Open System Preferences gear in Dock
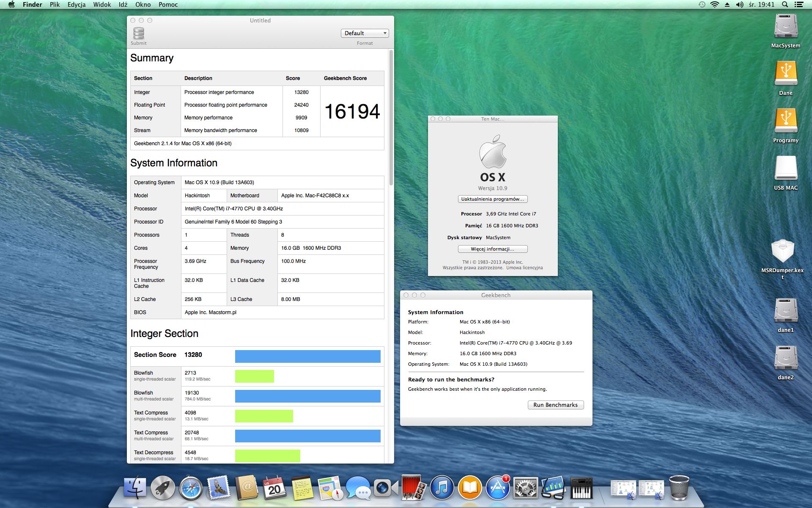Screen dimensions: 812x508 click(525, 487)
